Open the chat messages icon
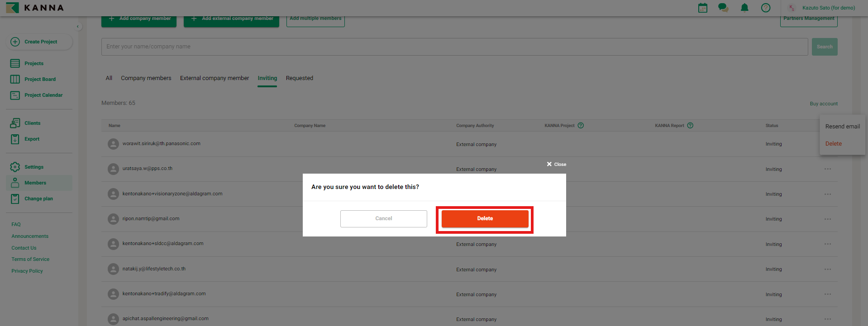 click(723, 8)
